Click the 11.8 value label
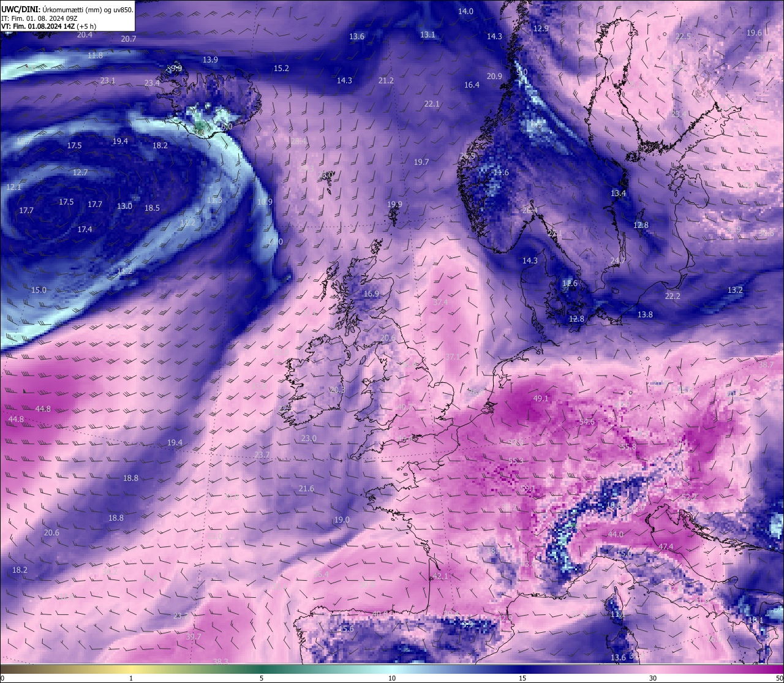This screenshot has width=784, height=683. click(x=95, y=56)
